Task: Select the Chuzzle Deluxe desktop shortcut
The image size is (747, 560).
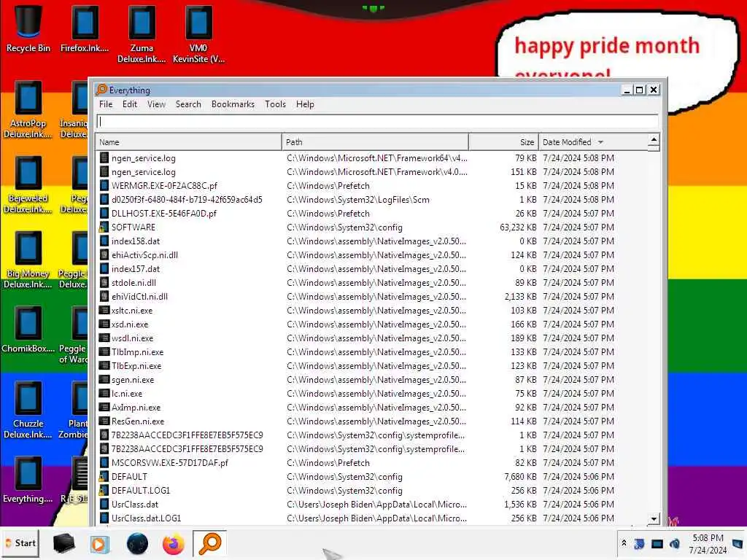Action: [28, 410]
